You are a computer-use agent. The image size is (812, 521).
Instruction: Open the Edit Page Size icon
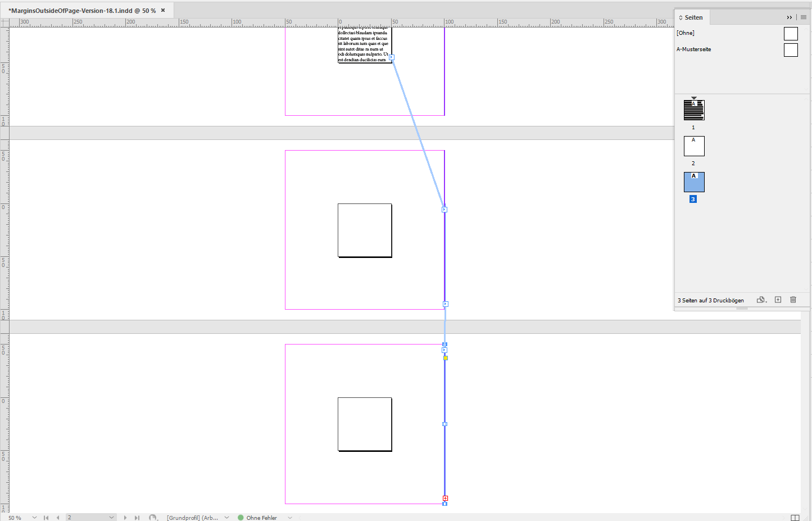761,300
